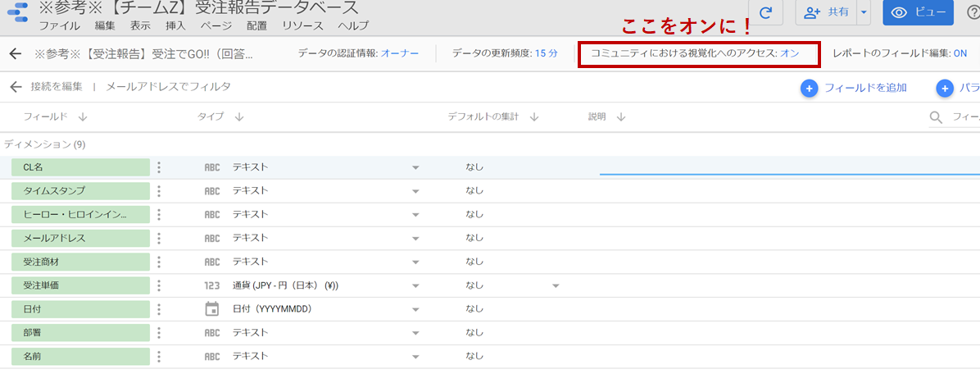The height and width of the screenshot is (374, 980).
Task: Sort by タイプ column arrow
Action: (238, 117)
